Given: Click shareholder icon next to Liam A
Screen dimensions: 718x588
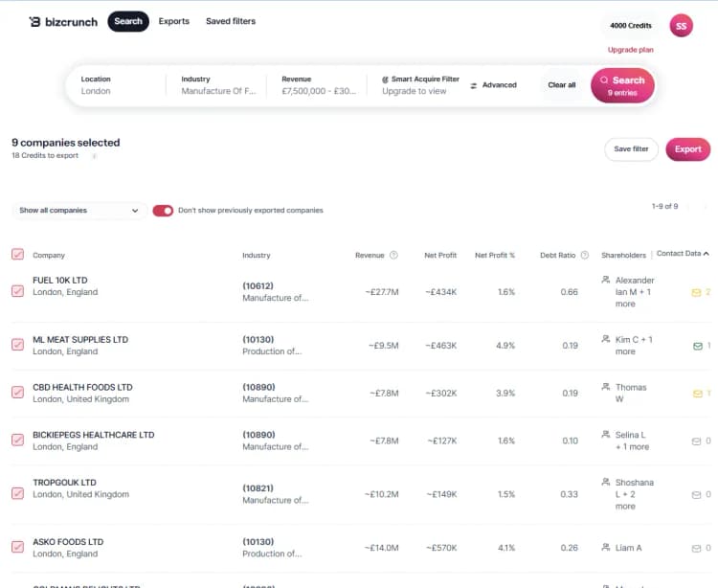Looking at the screenshot, I should (606, 547).
